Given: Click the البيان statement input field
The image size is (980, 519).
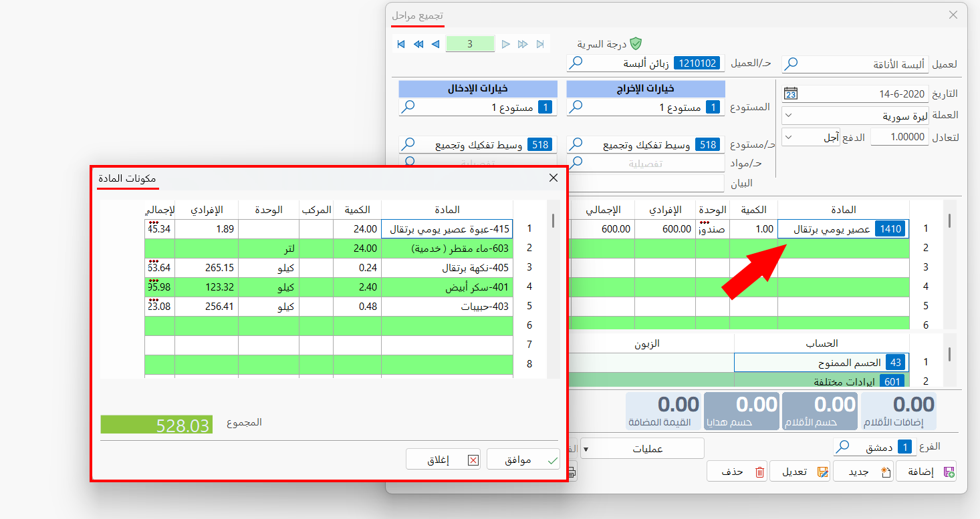Looking at the screenshot, I should click(x=646, y=183).
